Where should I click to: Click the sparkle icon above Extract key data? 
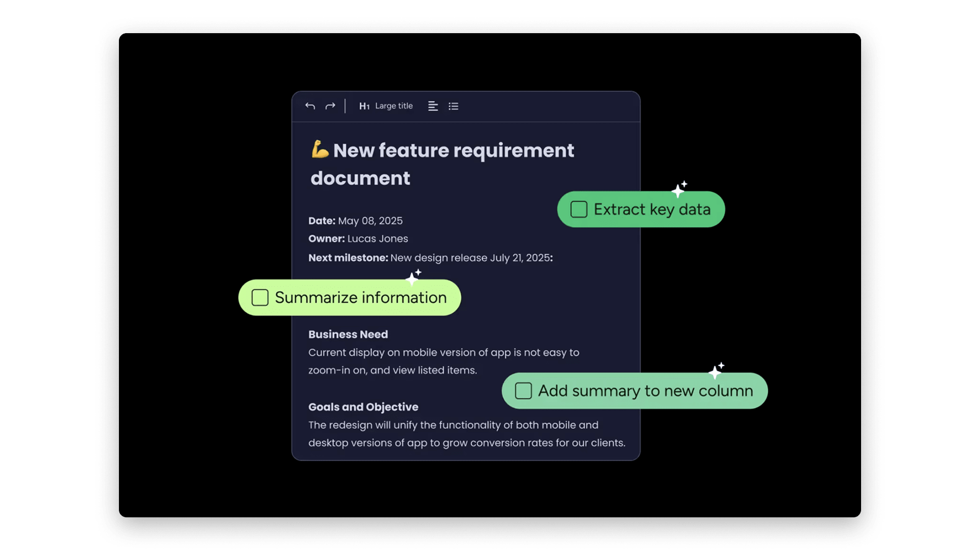coord(679,188)
